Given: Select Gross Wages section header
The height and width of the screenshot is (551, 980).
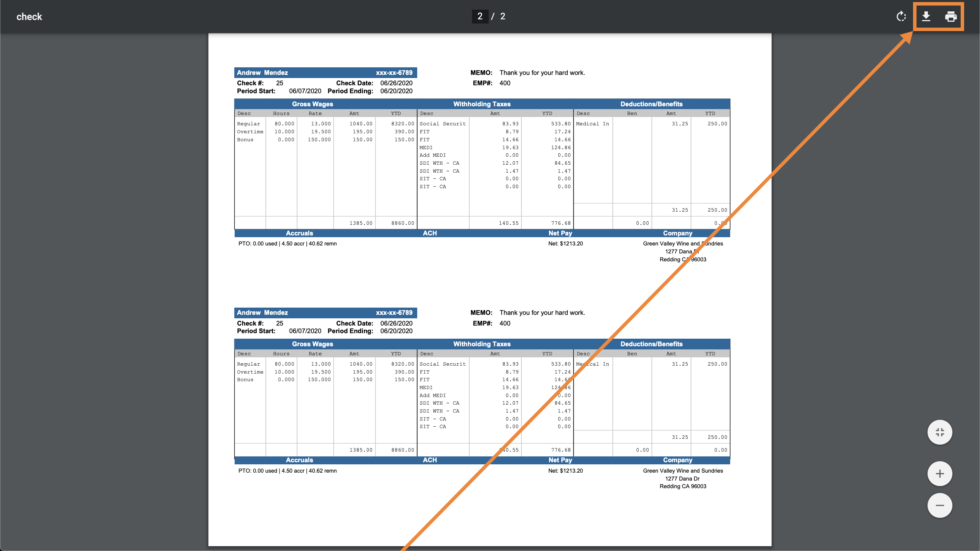Looking at the screenshot, I should coord(310,104).
